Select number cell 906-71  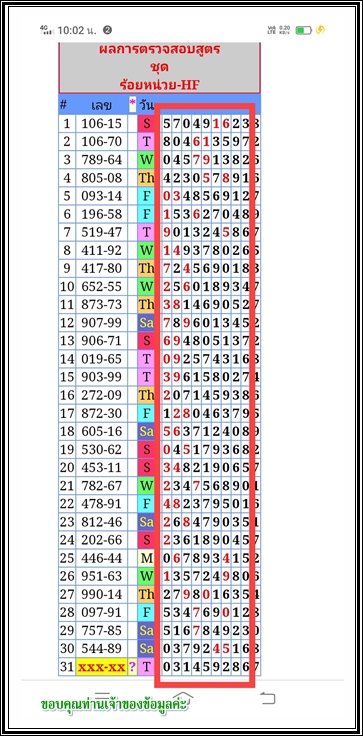coord(101,341)
